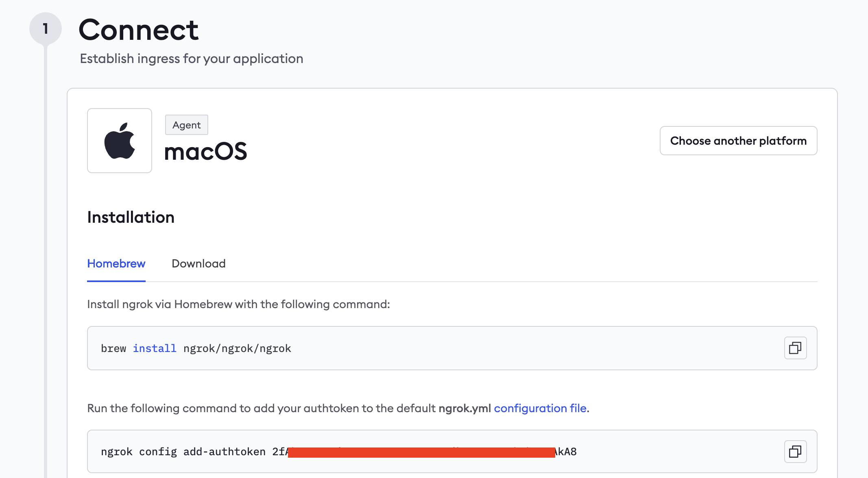
Task: Click the Connect heading
Action: coord(138,30)
